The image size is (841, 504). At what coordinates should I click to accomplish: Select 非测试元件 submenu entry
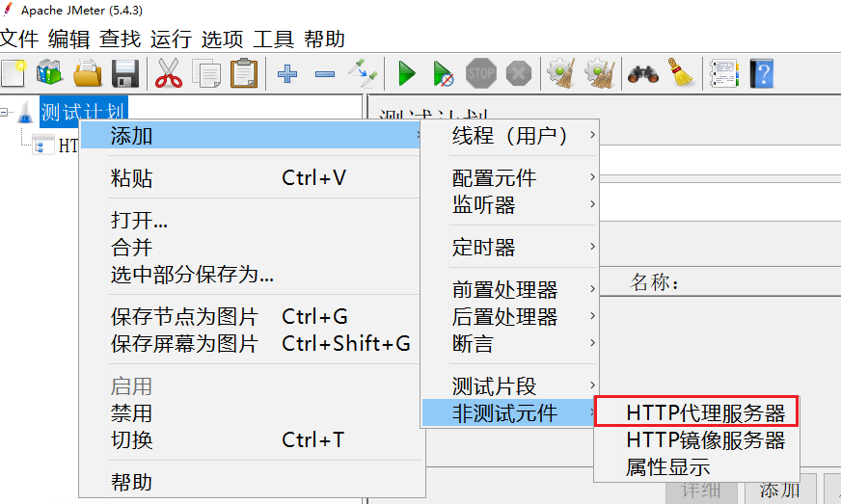[x=509, y=412]
